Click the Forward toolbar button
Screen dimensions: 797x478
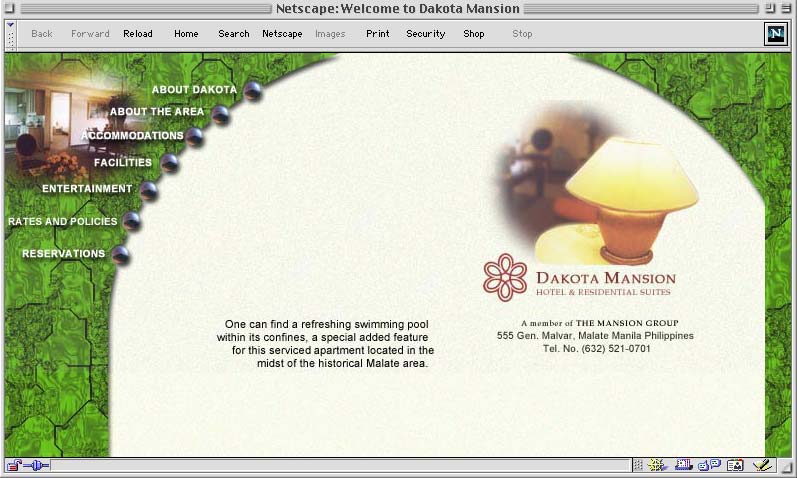coord(90,34)
